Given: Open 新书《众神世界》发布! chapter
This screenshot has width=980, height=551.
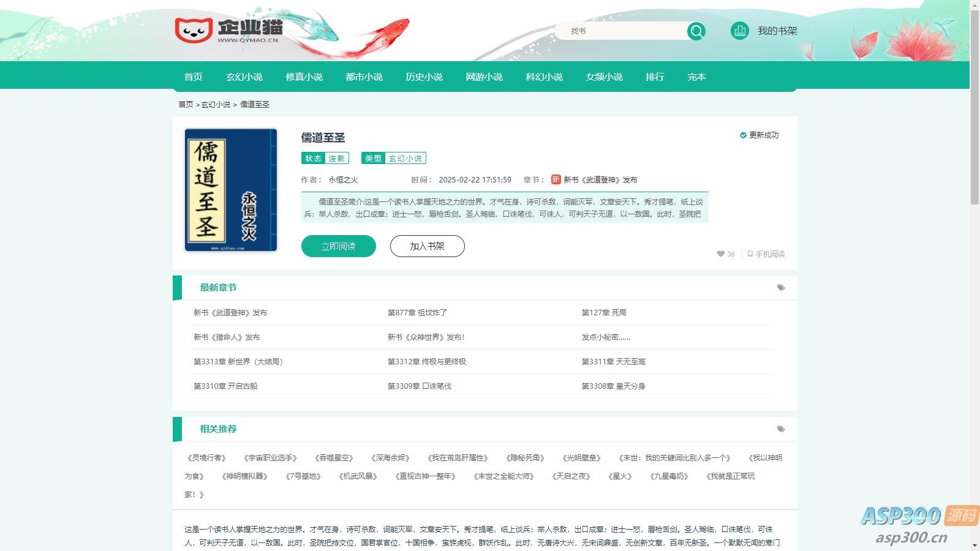Looking at the screenshot, I should 426,337.
